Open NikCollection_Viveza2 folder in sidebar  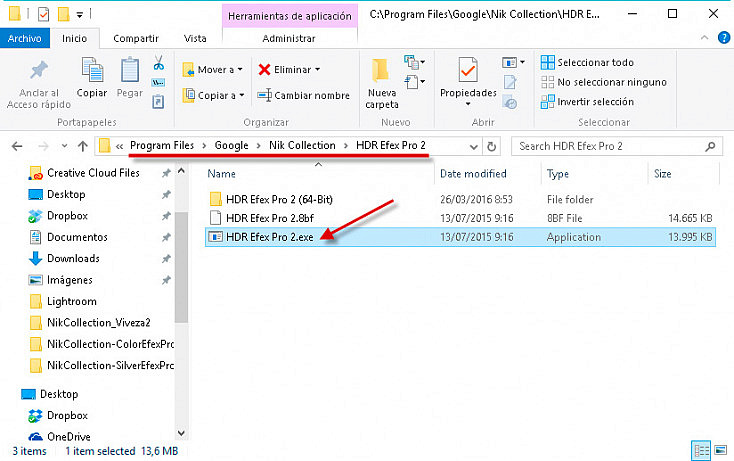pyautogui.click(x=99, y=322)
